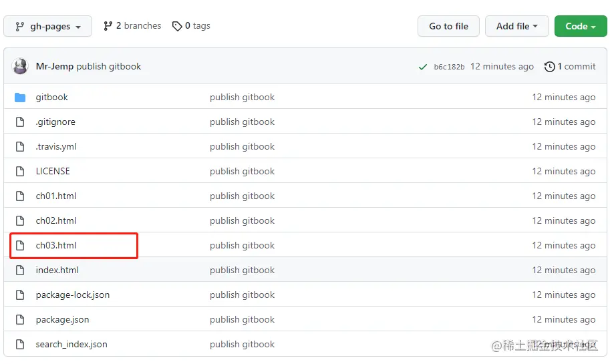Viewport: 610px width, 364px height.
Task: Click the .gitignore file icon
Action: tap(20, 122)
